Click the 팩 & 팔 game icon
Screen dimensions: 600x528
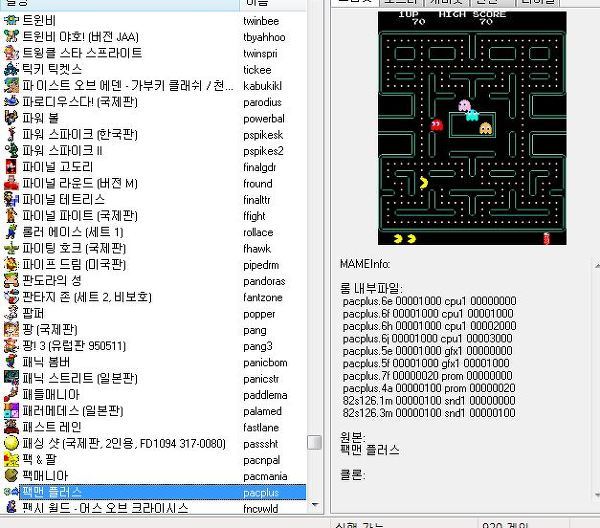pos(11,459)
